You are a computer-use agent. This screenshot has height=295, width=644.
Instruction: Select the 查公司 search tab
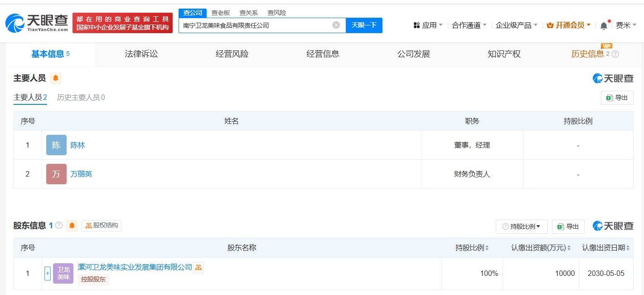[x=193, y=13]
